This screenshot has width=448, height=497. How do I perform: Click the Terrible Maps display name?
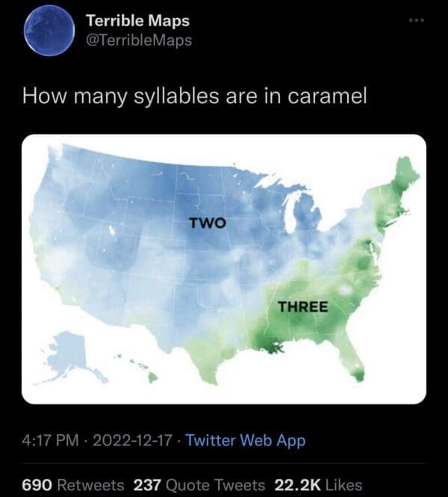coord(138,20)
